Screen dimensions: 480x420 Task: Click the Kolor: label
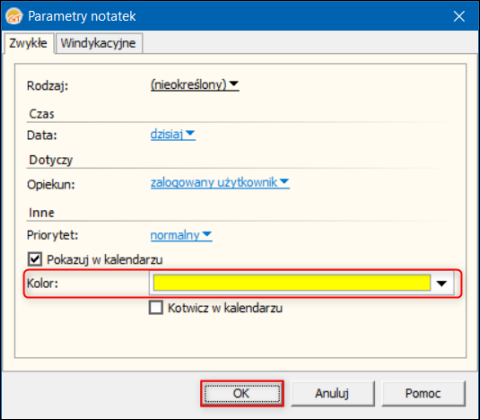(43, 283)
